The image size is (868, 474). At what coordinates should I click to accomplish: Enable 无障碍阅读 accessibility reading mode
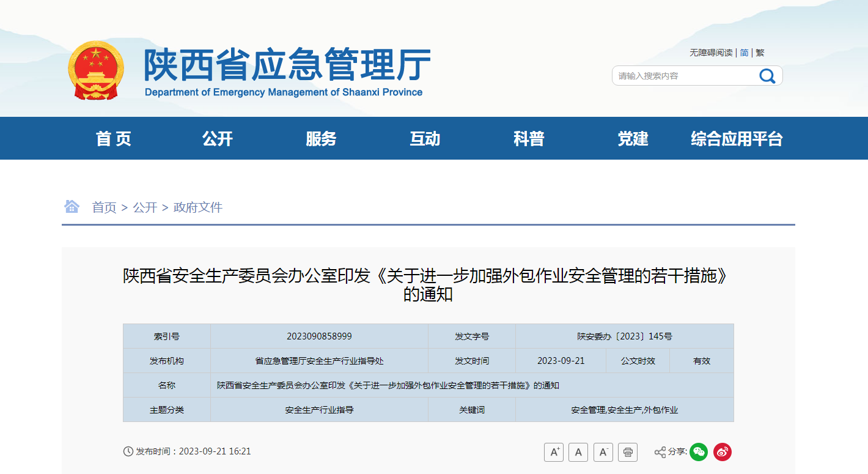(711, 53)
